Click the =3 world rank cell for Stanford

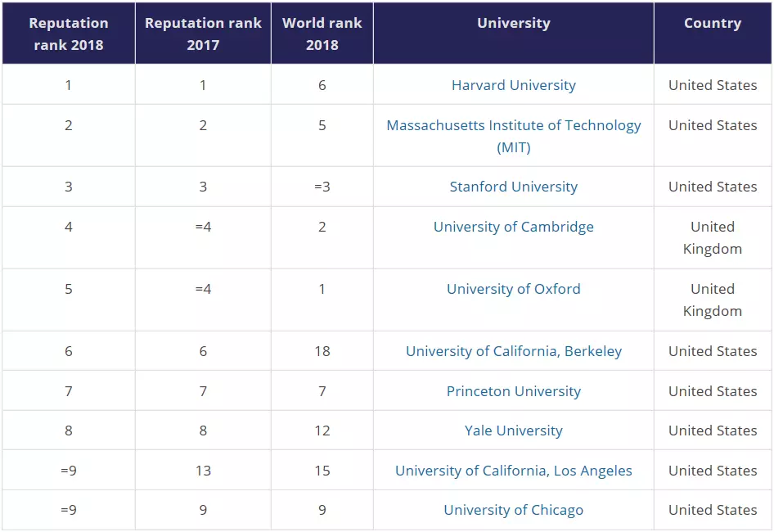pos(322,187)
